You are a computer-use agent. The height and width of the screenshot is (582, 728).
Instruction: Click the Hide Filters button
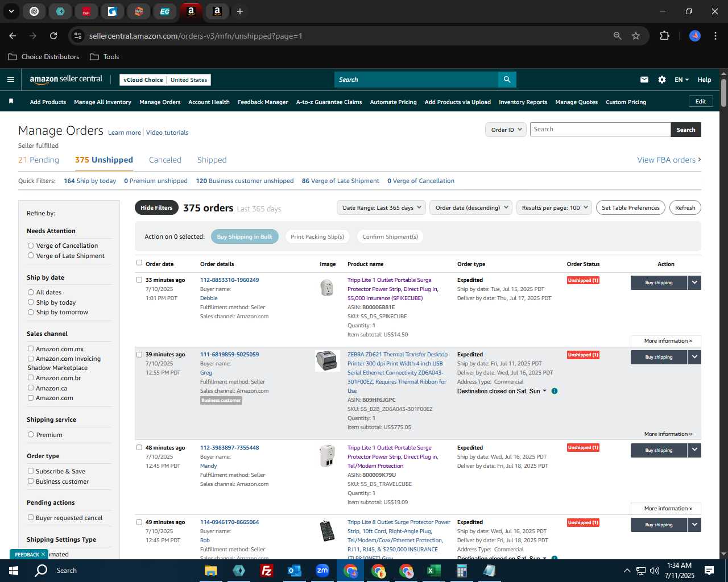[x=156, y=207]
